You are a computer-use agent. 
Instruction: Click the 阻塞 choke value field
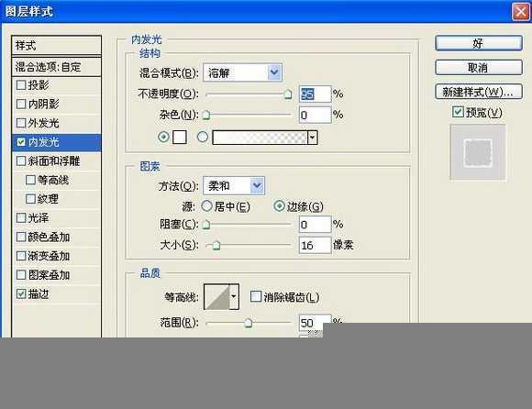(x=315, y=224)
